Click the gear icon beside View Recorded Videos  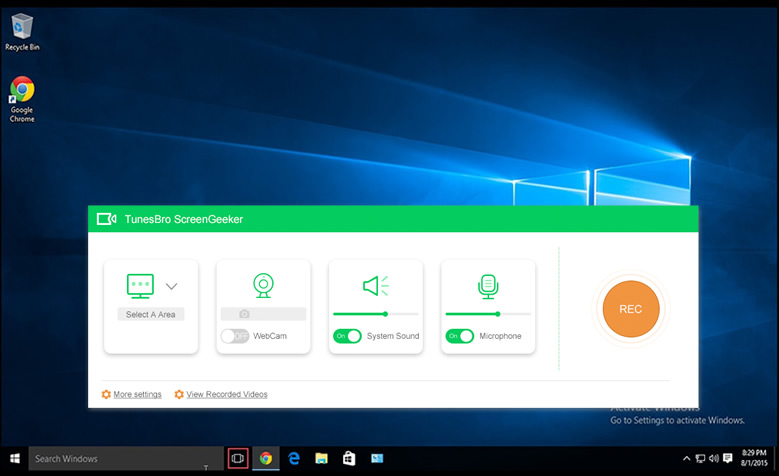[x=179, y=395]
